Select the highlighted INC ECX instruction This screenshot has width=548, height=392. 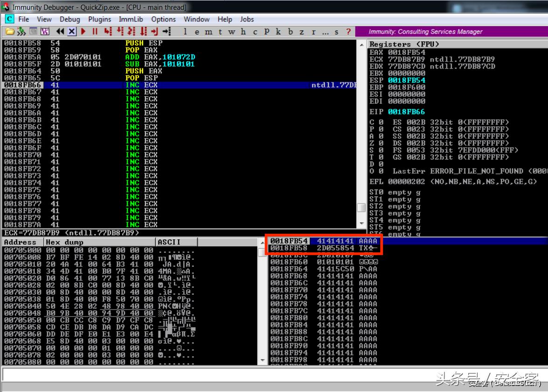point(140,85)
